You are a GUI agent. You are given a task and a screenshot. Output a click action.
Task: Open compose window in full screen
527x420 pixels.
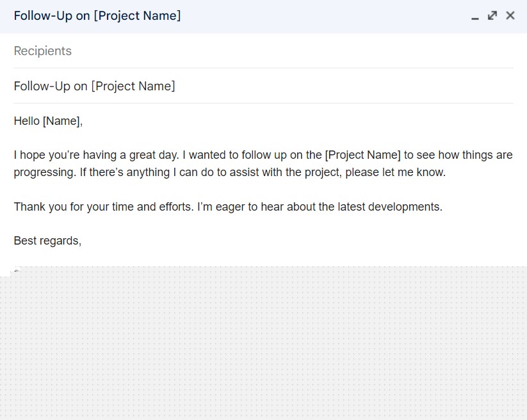tap(492, 15)
